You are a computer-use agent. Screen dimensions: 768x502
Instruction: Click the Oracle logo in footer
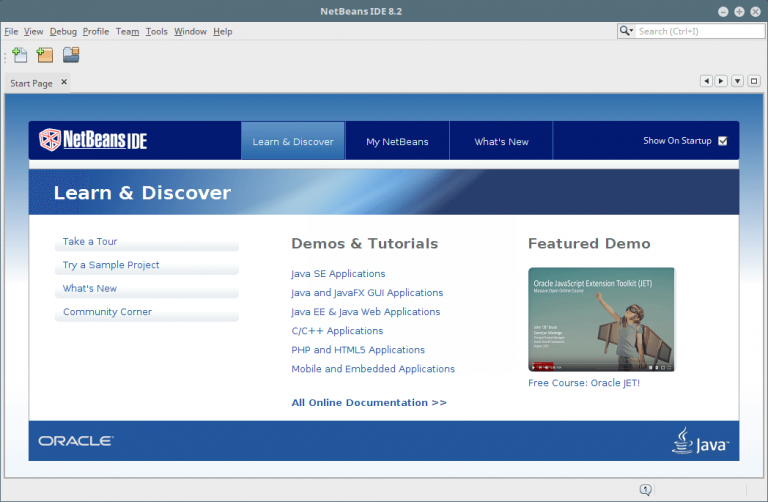pos(76,440)
